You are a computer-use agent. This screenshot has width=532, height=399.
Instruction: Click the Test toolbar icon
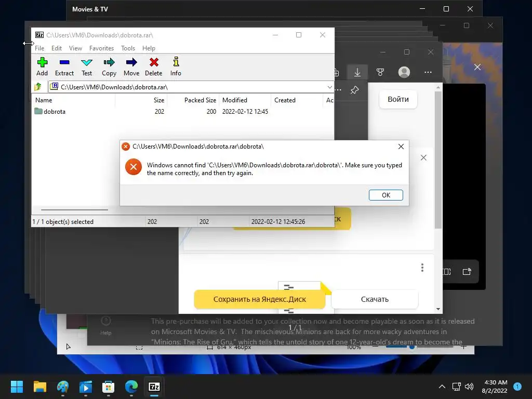[x=87, y=66]
